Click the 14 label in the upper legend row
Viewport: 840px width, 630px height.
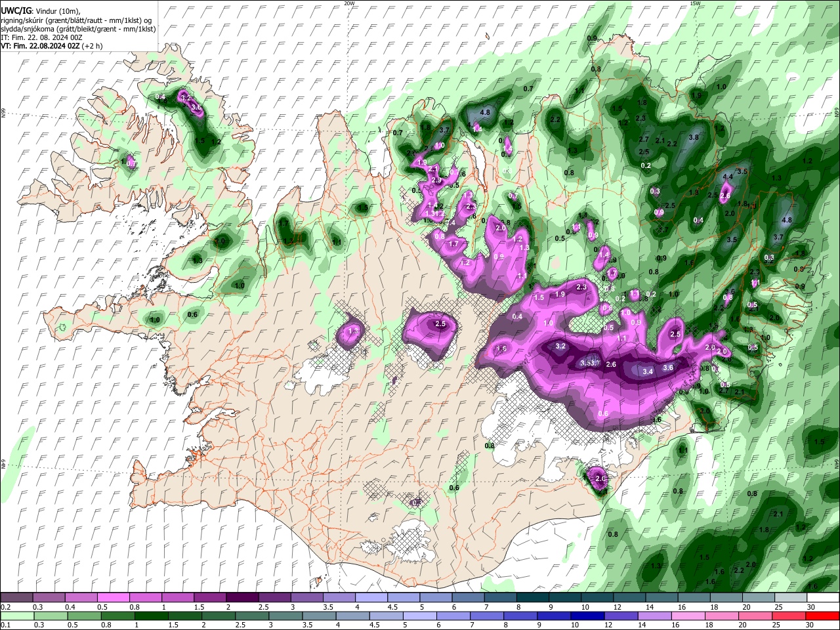649,607
